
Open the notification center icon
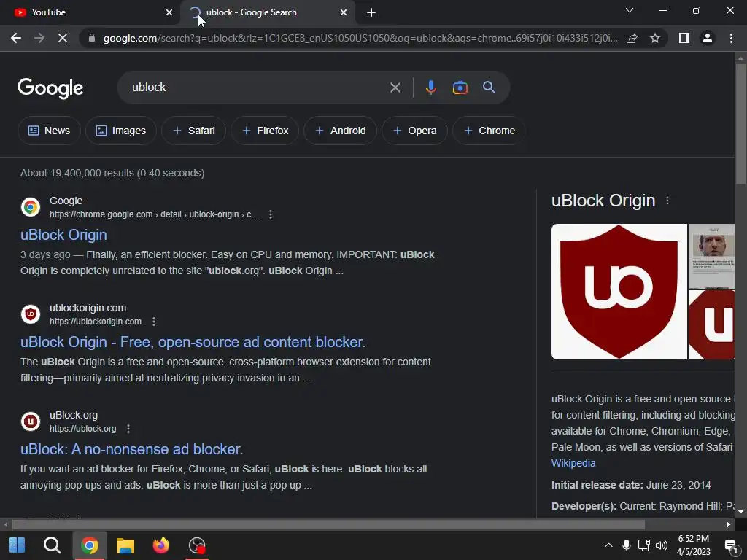(731, 545)
